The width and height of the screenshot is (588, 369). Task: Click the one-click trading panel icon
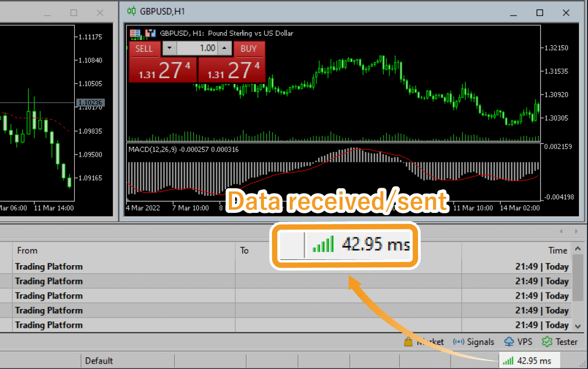coord(151,33)
